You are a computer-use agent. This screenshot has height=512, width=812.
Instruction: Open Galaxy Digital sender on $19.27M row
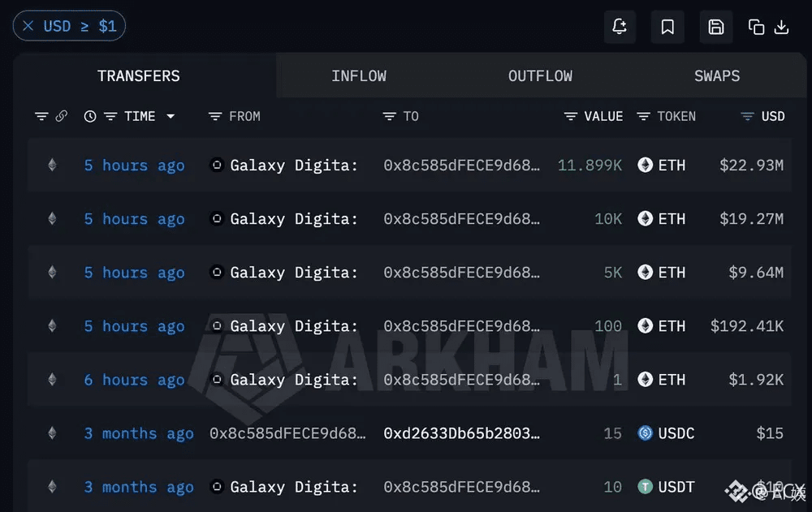pyautogui.click(x=283, y=219)
